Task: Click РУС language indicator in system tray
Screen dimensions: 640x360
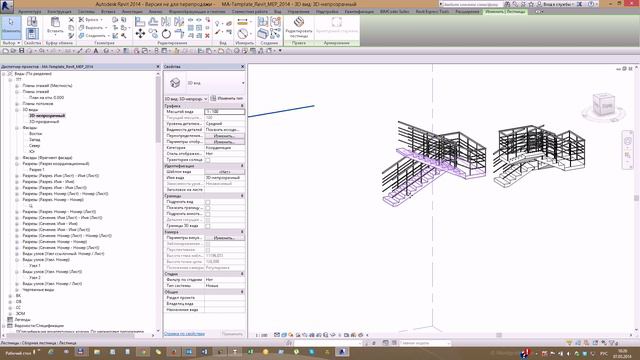Action: click(603, 353)
